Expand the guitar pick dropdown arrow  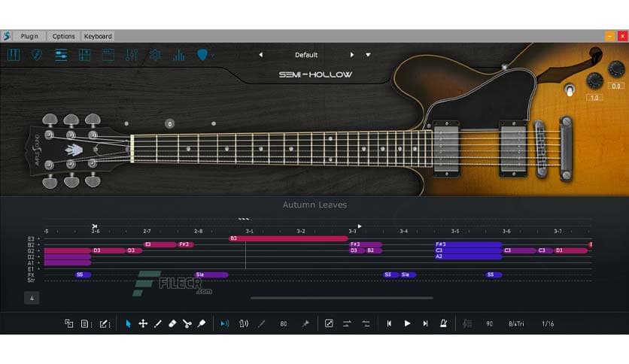212,56
